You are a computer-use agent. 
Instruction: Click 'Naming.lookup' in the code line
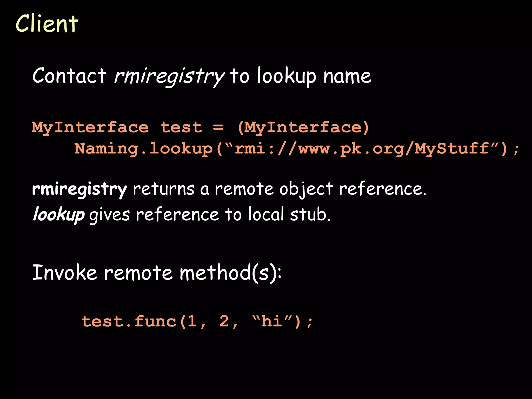tap(143, 149)
